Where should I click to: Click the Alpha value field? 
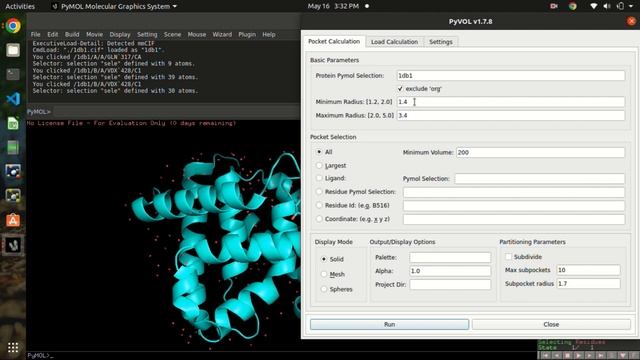point(450,271)
